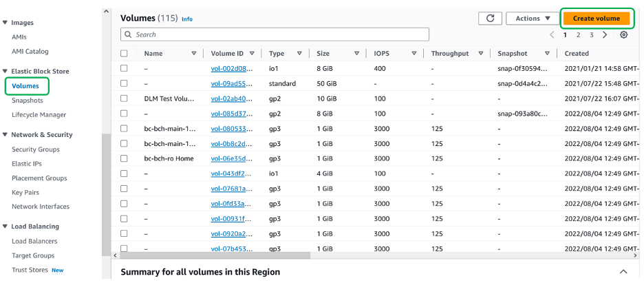
Task: Open table preferences gear icon
Action: 623,35
